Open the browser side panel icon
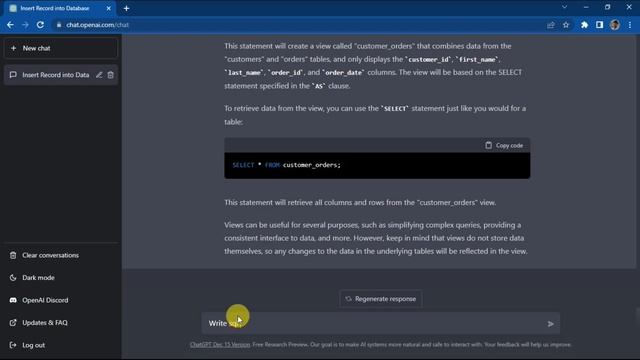This screenshot has width=640, height=360. click(600, 25)
